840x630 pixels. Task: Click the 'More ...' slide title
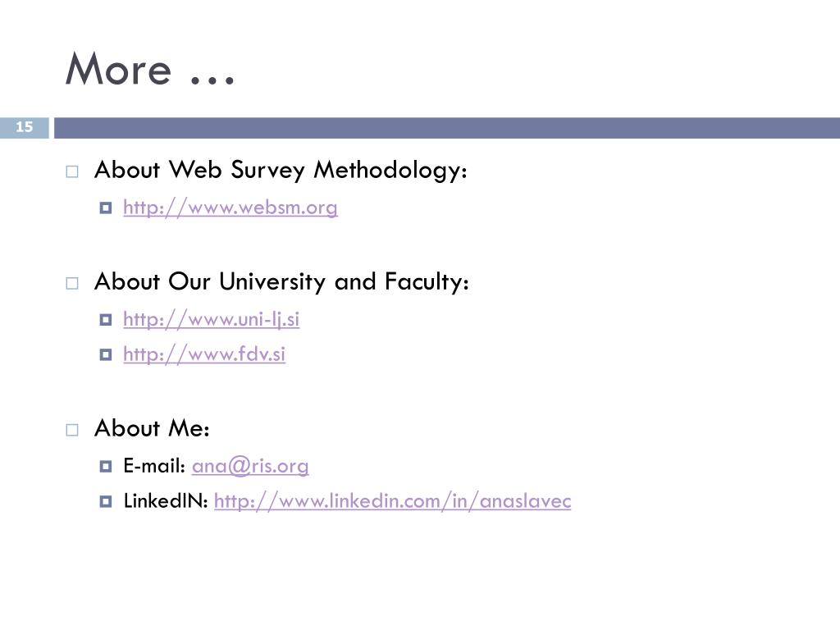coord(150,69)
